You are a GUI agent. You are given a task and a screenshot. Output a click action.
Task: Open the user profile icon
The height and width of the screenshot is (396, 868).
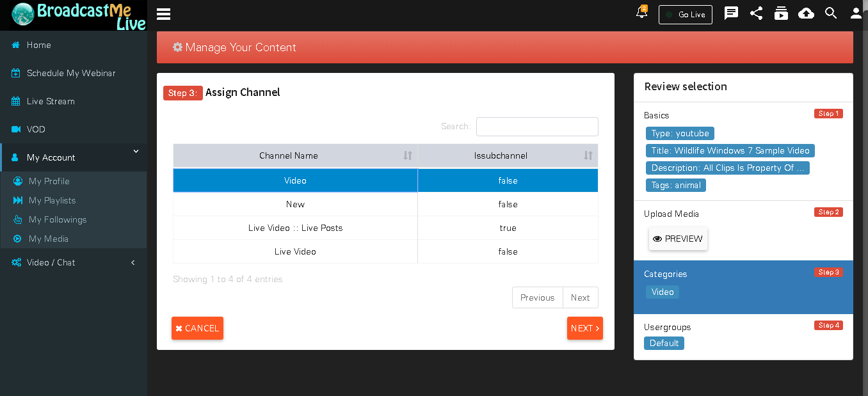pyautogui.click(x=856, y=13)
